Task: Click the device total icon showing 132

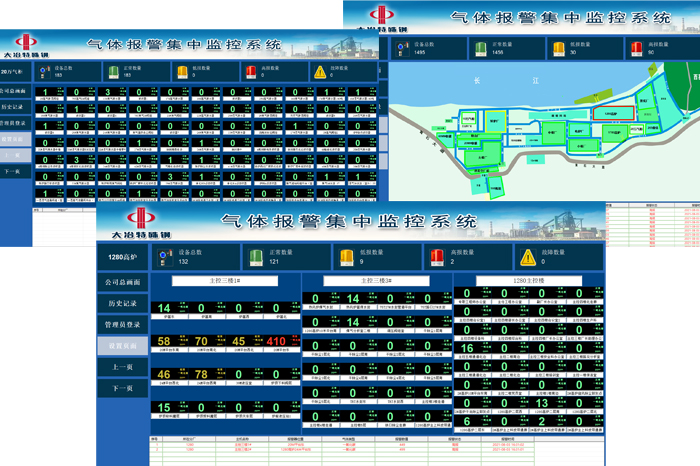Action: [163, 257]
